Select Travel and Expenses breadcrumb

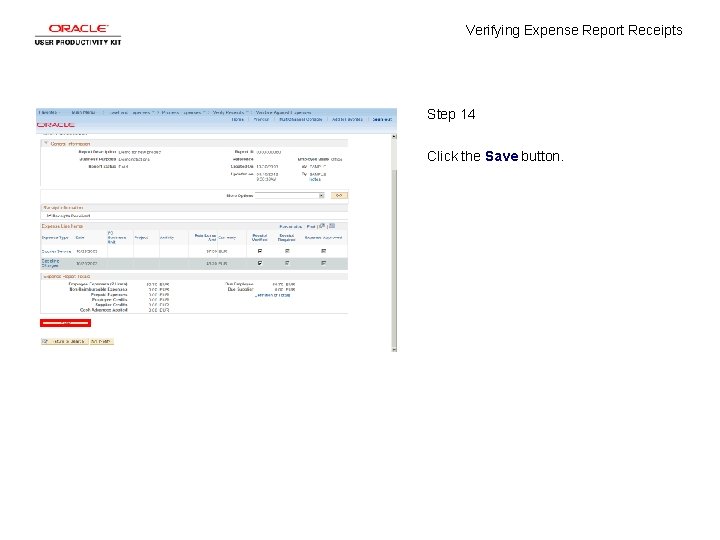click(130, 112)
